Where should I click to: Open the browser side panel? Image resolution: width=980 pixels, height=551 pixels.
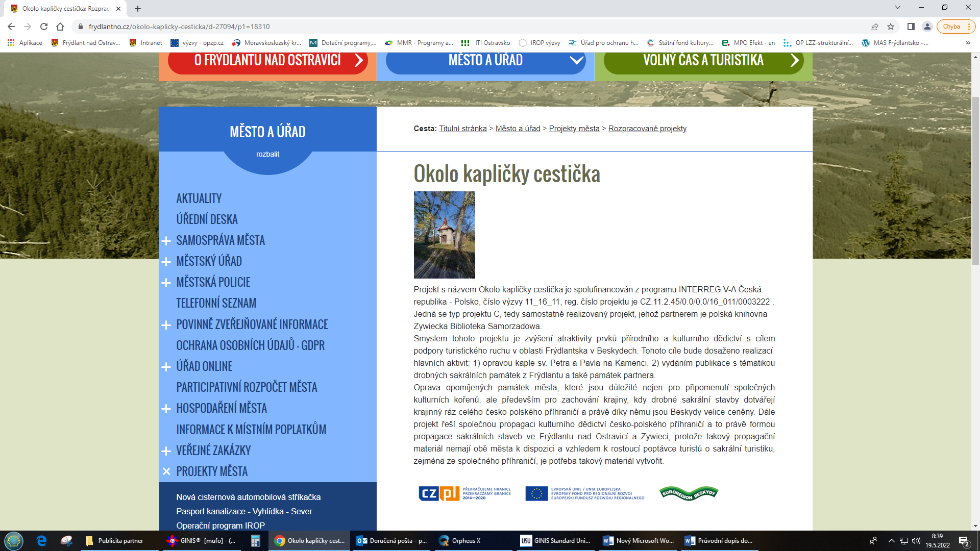[x=911, y=27]
